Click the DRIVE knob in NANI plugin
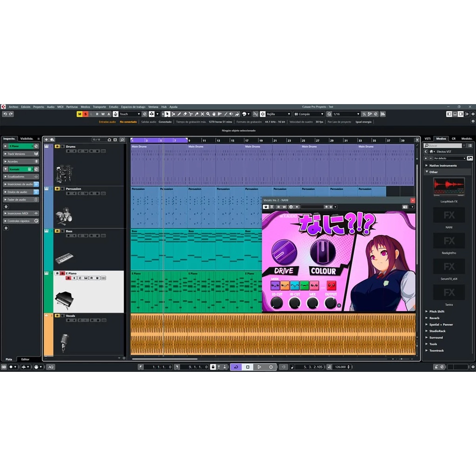Image resolution: width=476 pixels, height=476 pixels. point(284,251)
